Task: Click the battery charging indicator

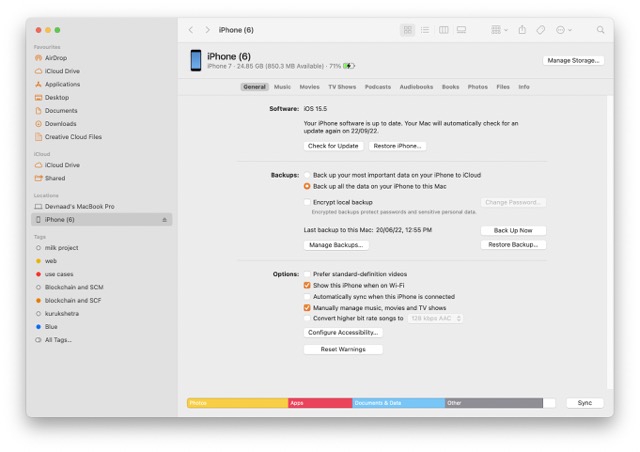Action: [x=349, y=66]
